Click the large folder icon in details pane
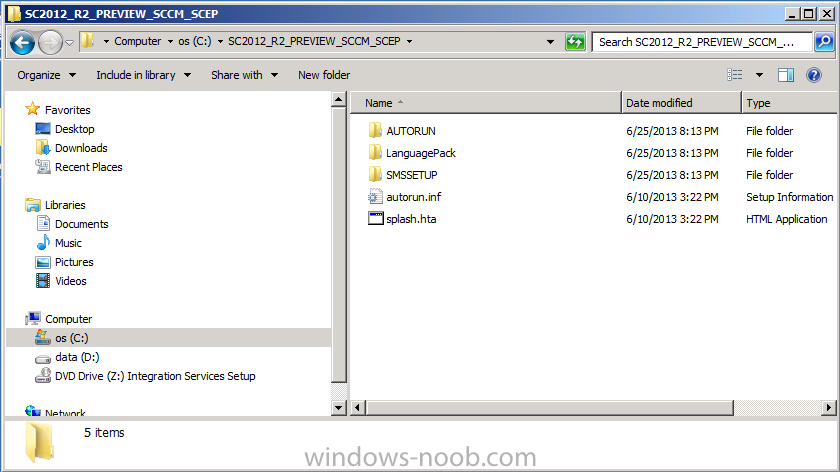Image resolution: width=840 pixels, height=472 pixels. click(40, 441)
